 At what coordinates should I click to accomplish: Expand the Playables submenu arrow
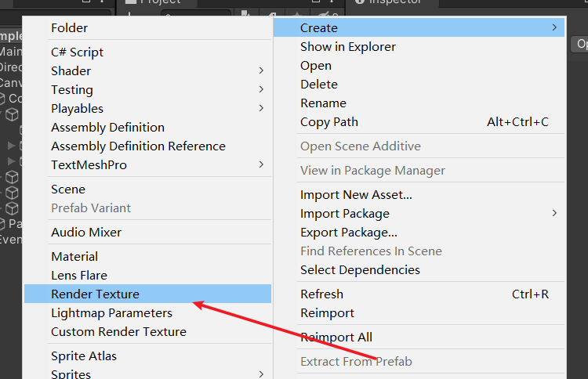[261, 108]
